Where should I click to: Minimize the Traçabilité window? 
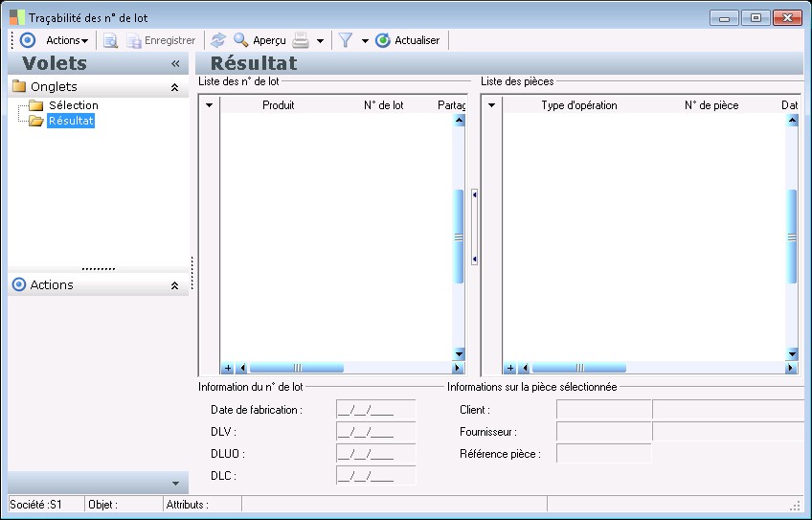tap(725, 18)
